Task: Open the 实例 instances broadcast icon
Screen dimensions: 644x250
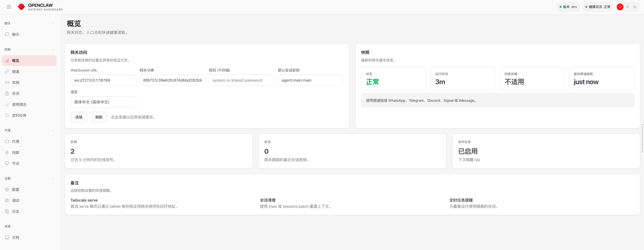Action: [7, 83]
